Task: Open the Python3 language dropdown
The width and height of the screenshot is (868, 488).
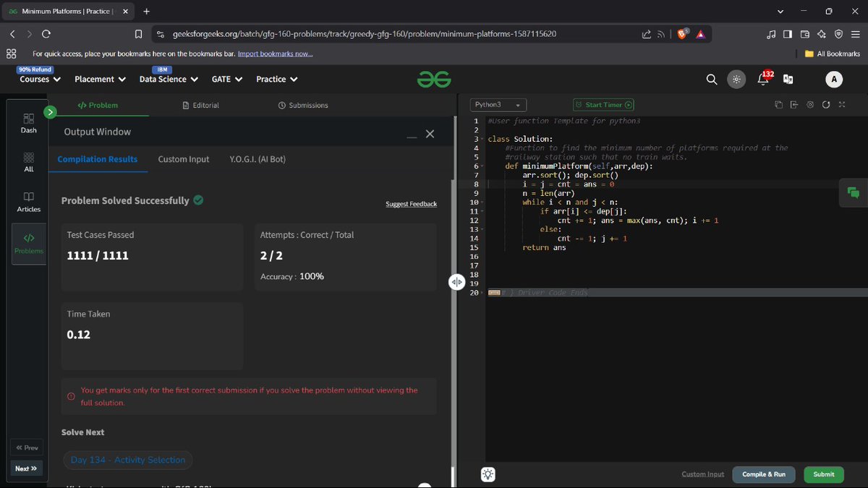Action: coord(498,105)
